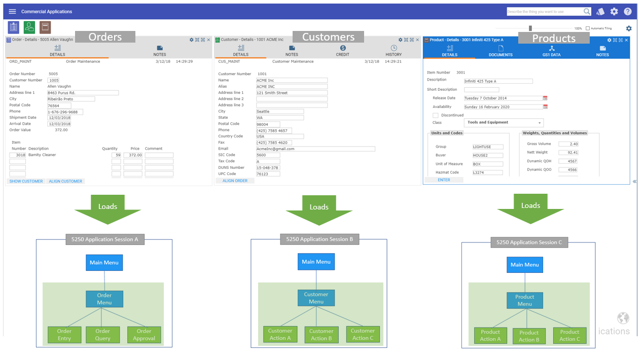Click the empty Short Description field

point(482,90)
